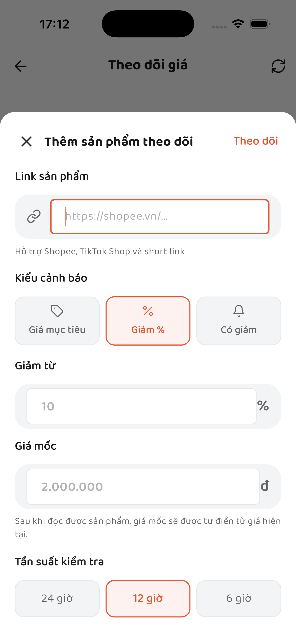
Task: Select Giảm % alert type
Action: click(x=148, y=321)
